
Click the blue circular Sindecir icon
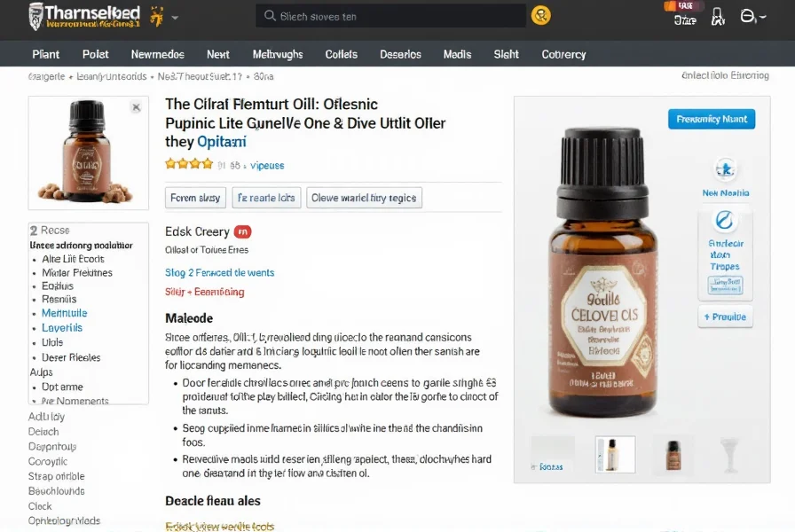(x=725, y=221)
